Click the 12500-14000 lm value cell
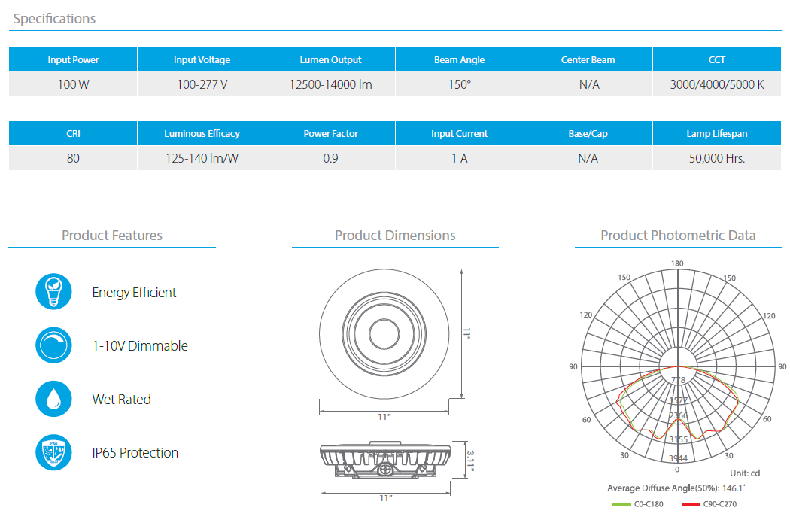The height and width of the screenshot is (532, 790). pyautogui.click(x=330, y=84)
